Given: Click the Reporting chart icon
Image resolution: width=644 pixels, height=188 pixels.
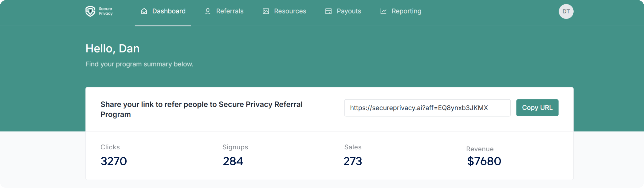Looking at the screenshot, I should point(383,11).
